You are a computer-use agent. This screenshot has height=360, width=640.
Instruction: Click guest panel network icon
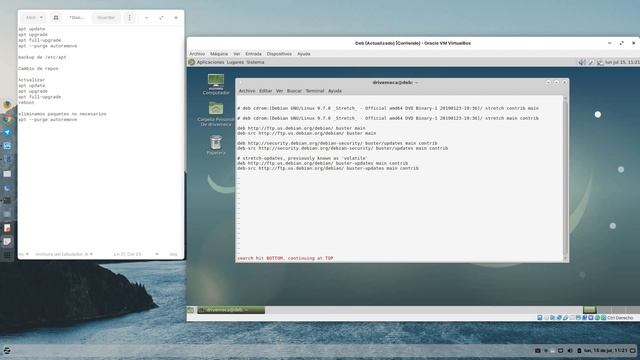[x=600, y=62]
